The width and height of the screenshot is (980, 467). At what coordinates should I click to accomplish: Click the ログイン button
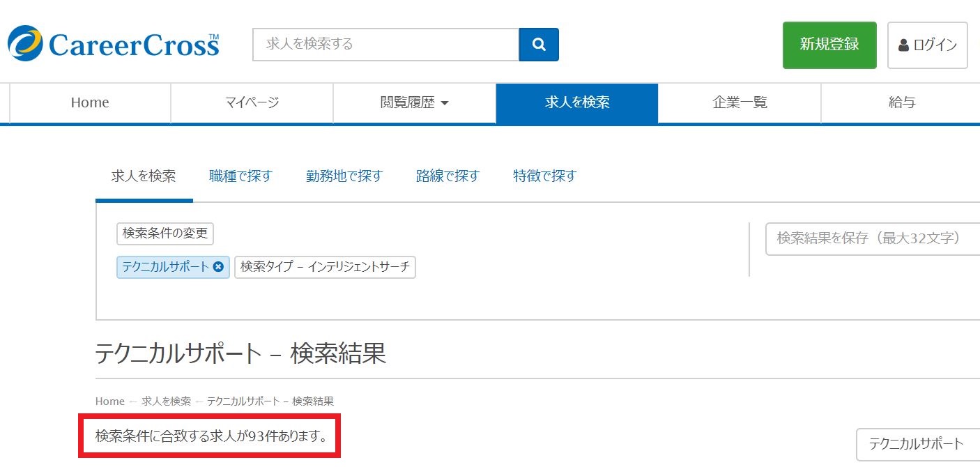(x=927, y=45)
